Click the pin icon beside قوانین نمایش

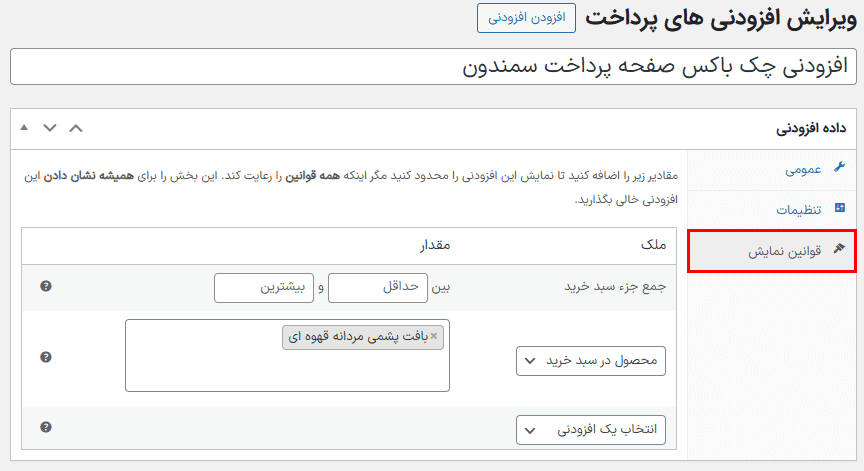coord(839,248)
